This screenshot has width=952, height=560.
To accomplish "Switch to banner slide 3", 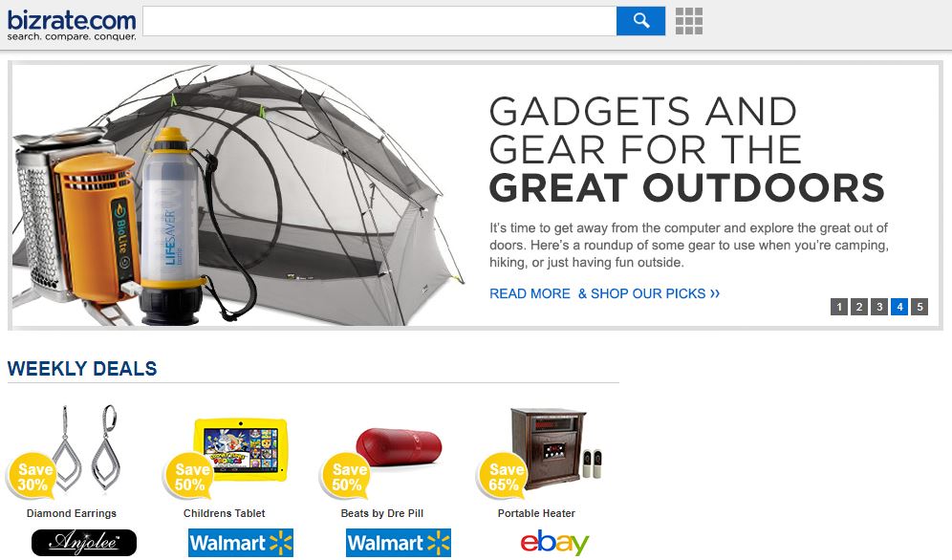I will tap(879, 307).
